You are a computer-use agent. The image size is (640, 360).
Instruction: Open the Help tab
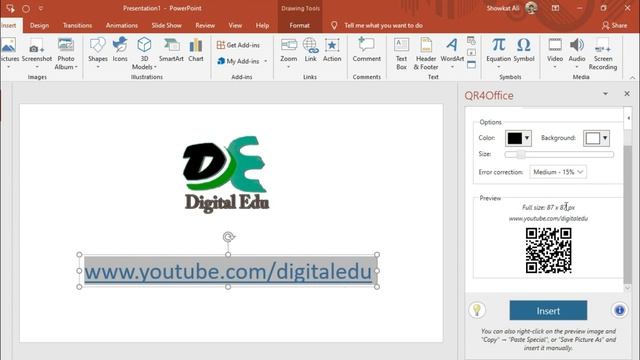(x=262, y=25)
